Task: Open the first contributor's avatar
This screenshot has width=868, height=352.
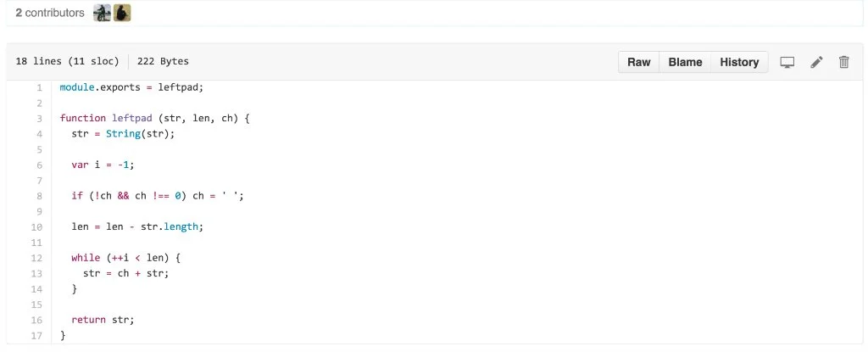Action: (x=102, y=13)
